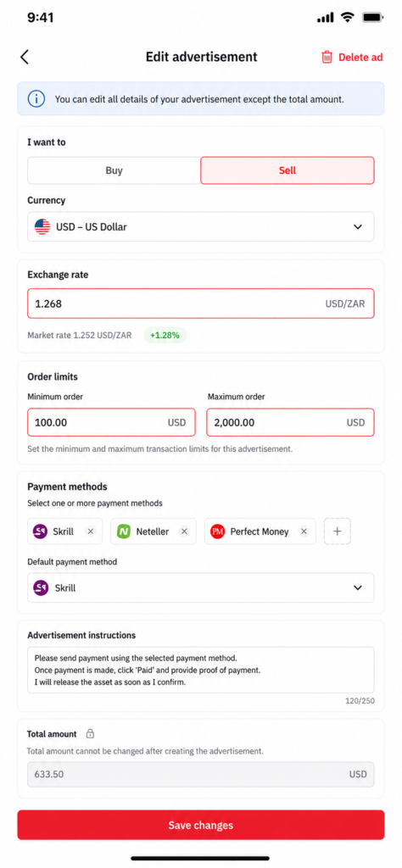Click the blue info circle icon
Screen dimensions: 402x868
click(x=36, y=99)
